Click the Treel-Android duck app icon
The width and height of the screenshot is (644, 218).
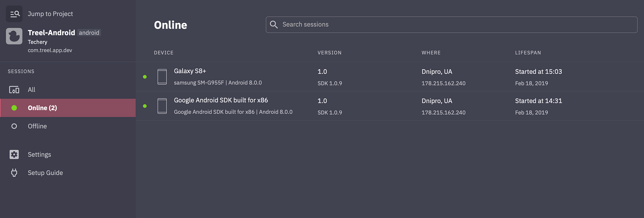coord(14,36)
